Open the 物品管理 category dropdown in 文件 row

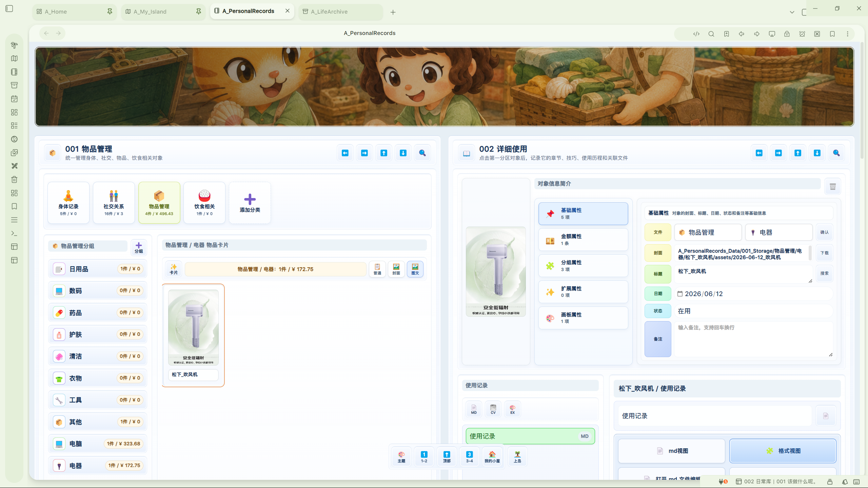coord(708,232)
